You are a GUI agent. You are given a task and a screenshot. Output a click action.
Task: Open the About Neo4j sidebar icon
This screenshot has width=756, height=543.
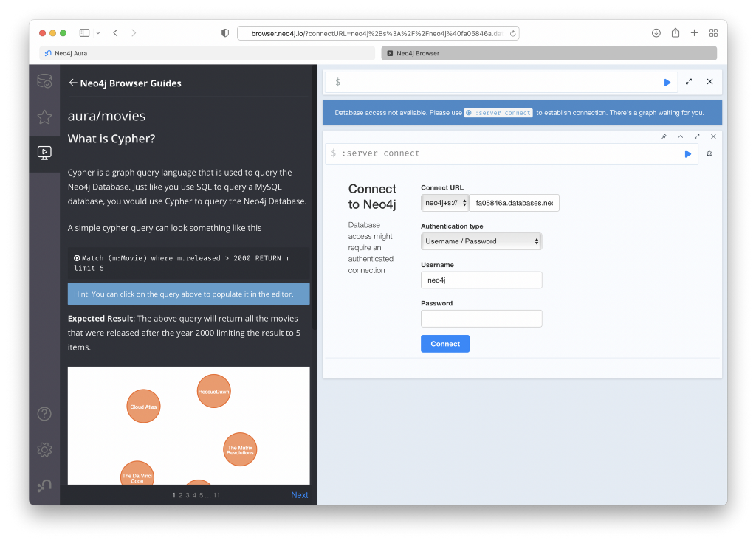tap(44, 485)
